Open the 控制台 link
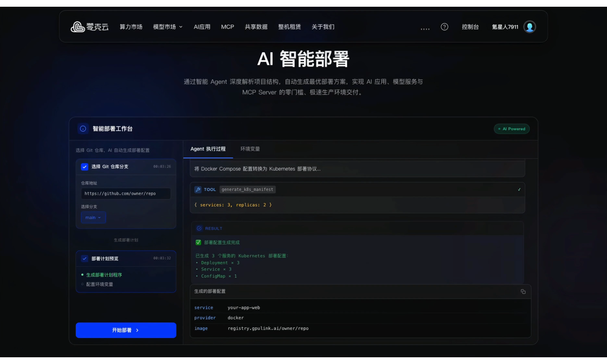 [x=470, y=27]
